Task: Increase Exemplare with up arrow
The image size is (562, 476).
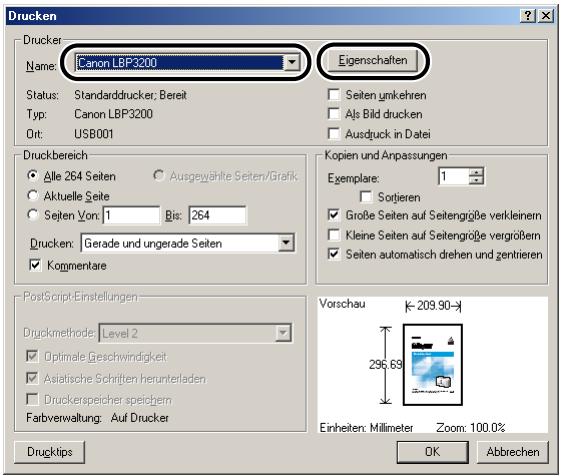Action: coord(476,172)
